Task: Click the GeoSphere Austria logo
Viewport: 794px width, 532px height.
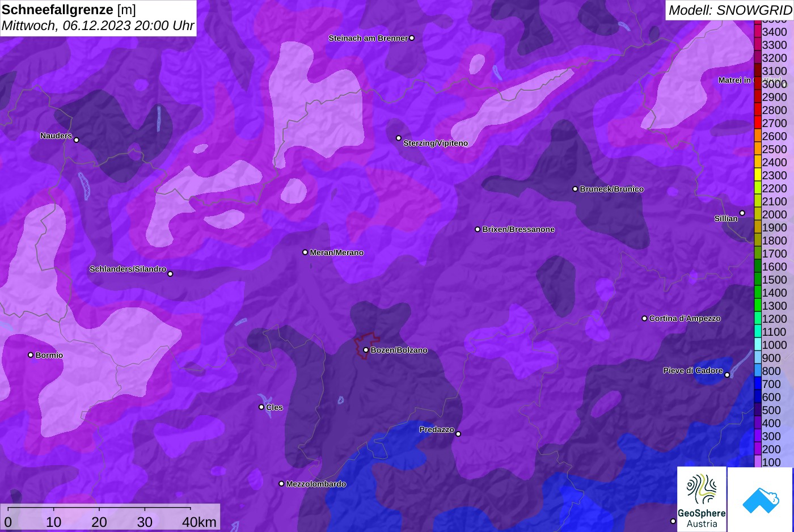Action: point(702,499)
